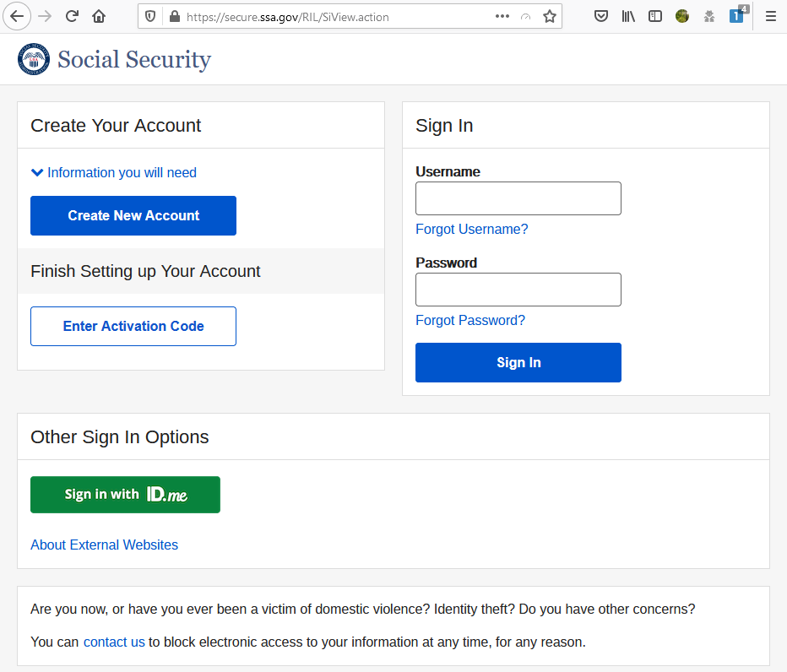Bookmark this page with the star icon
787x672 pixels.
coord(550,15)
